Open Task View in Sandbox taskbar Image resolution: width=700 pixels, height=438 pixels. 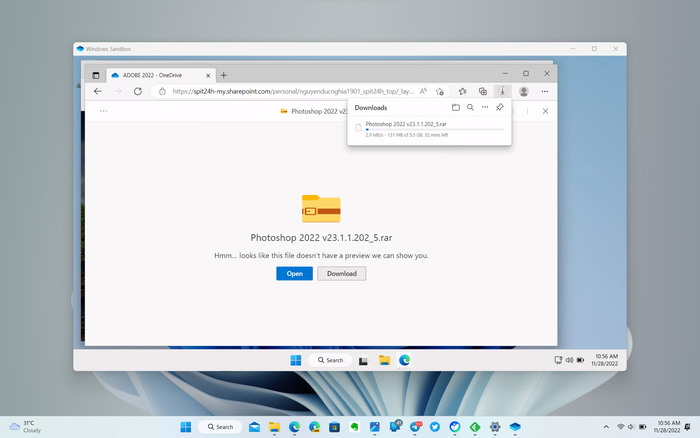(x=363, y=360)
